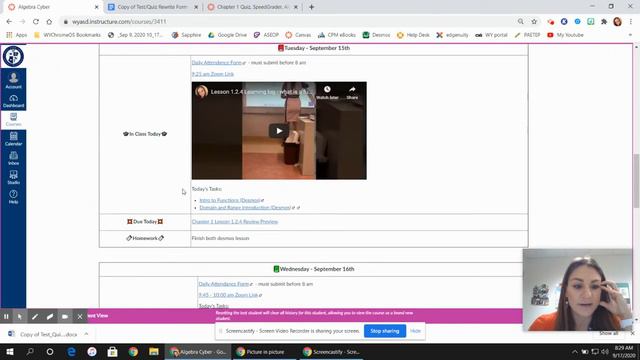Open the Courses sidebar item
This screenshot has width=640, height=360.
[x=13, y=120]
